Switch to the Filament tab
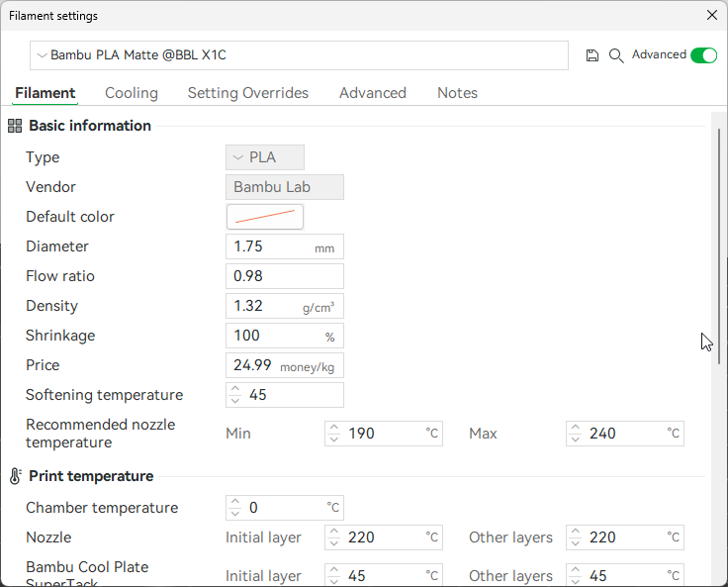The image size is (728, 587). [45, 93]
